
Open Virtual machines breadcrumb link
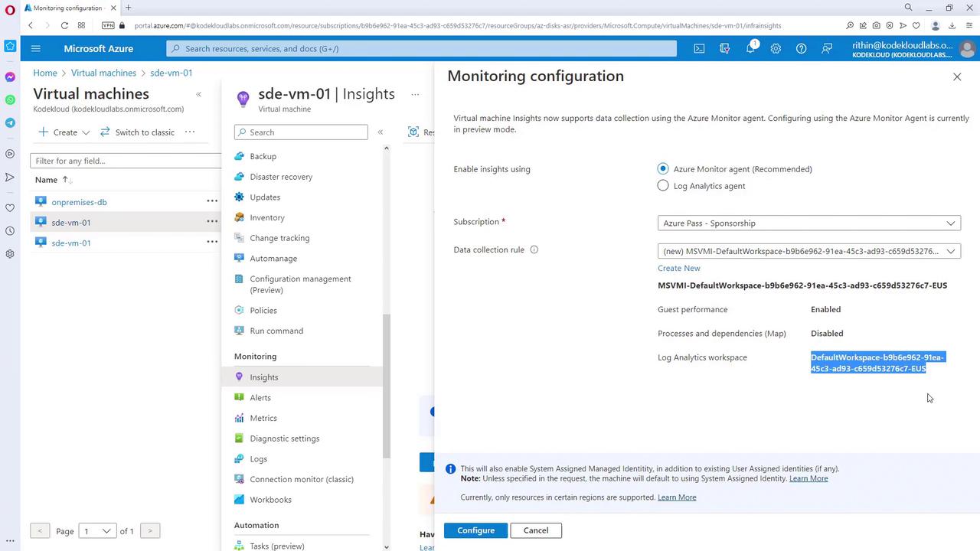coord(103,73)
